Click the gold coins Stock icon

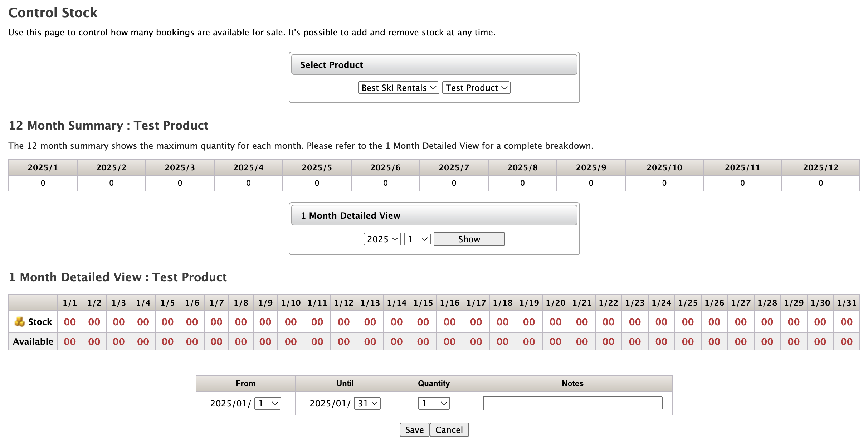[19, 322]
